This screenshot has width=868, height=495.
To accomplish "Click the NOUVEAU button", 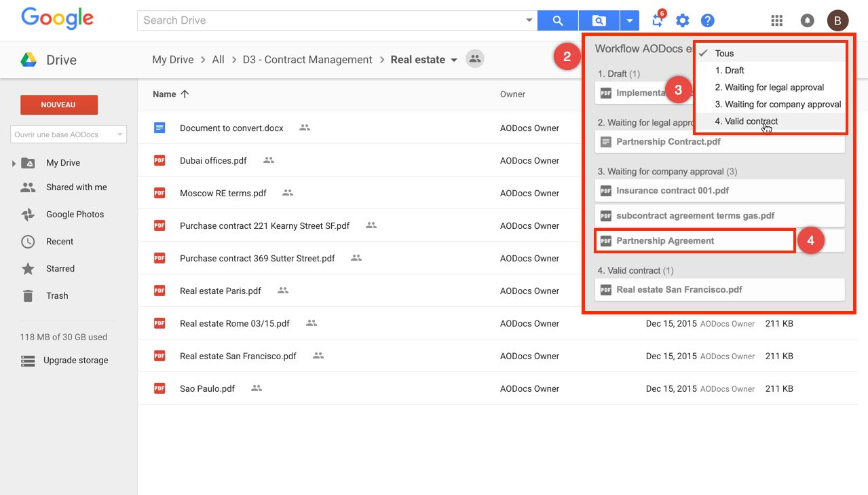I will point(59,105).
